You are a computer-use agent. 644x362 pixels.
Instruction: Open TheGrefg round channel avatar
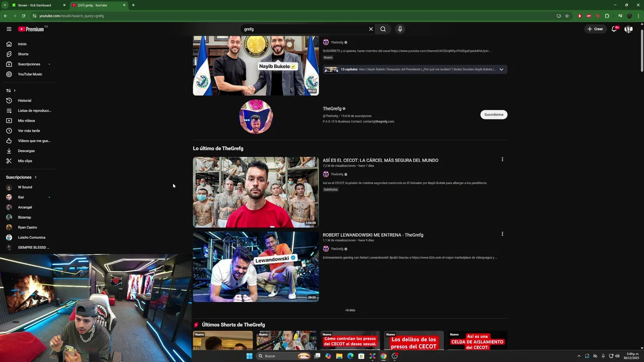pyautogui.click(x=256, y=116)
